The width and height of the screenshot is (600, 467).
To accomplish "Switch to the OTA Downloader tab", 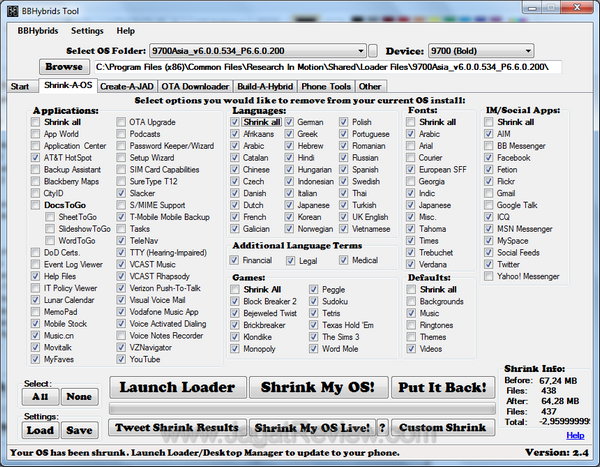I will tap(195, 87).
